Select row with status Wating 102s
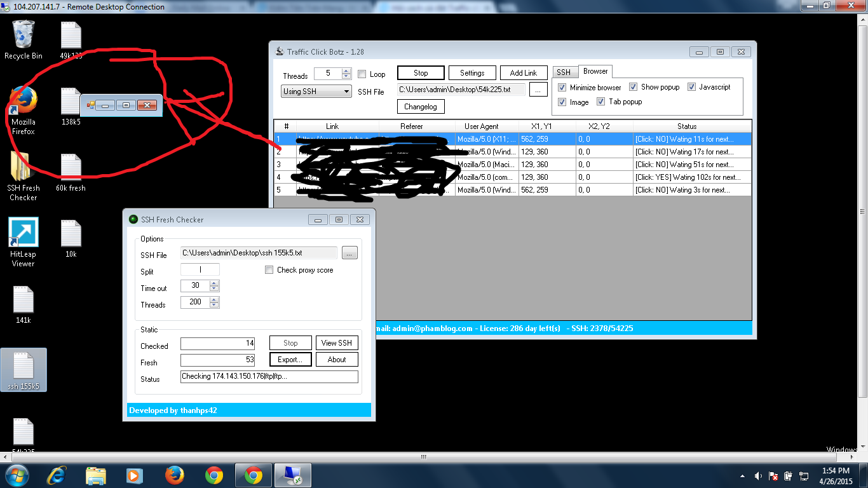Viewport: 868px width, 488px height. coord(513,177)
